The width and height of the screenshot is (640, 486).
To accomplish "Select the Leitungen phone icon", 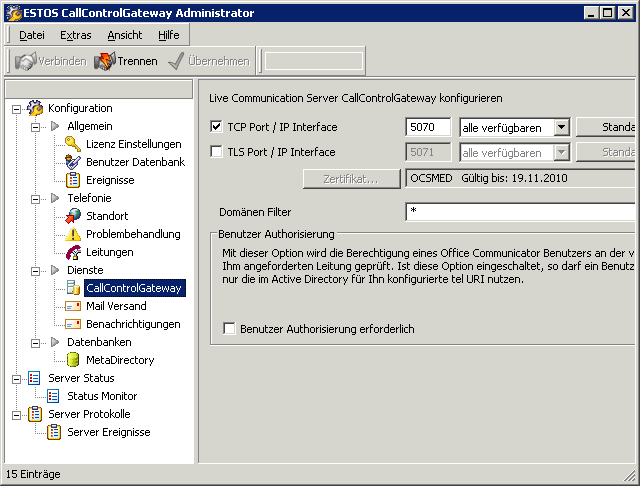I will (73, 252).
